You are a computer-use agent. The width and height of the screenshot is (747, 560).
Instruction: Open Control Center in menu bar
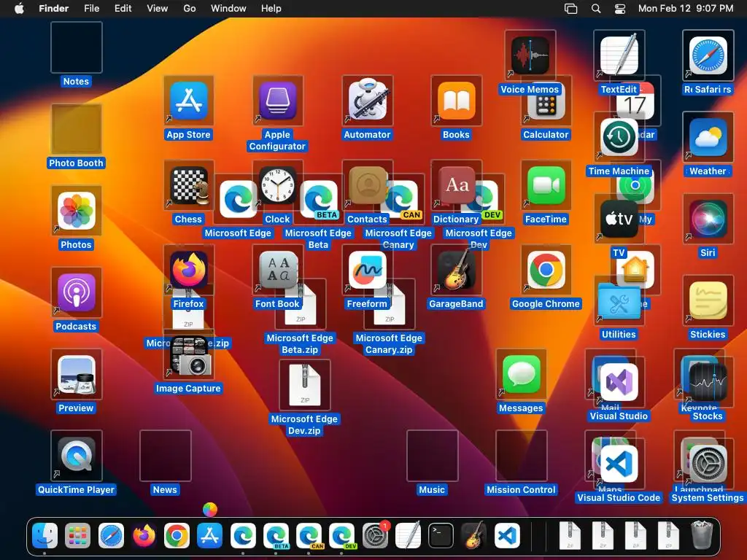620,9
